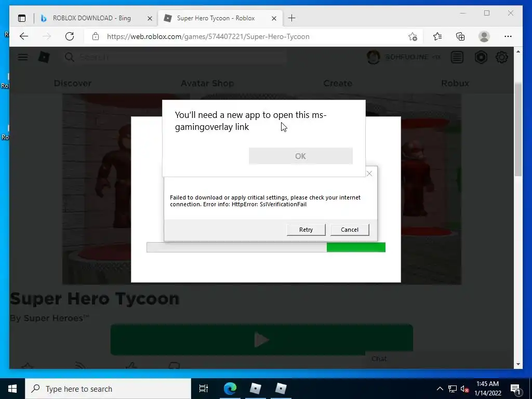This screenshot has width=532, height=399.
Task: Open Collections in Edge
Action: [460, 36]
